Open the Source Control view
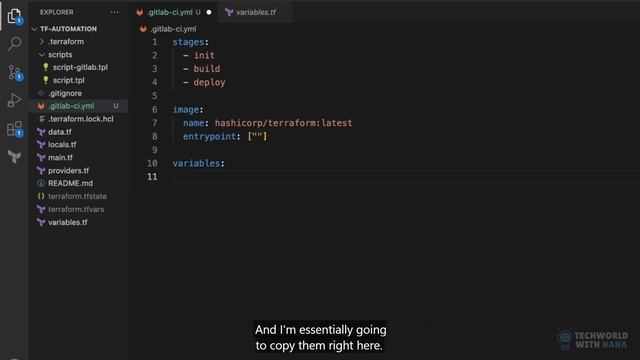The image size is (640, 360). 14,72
